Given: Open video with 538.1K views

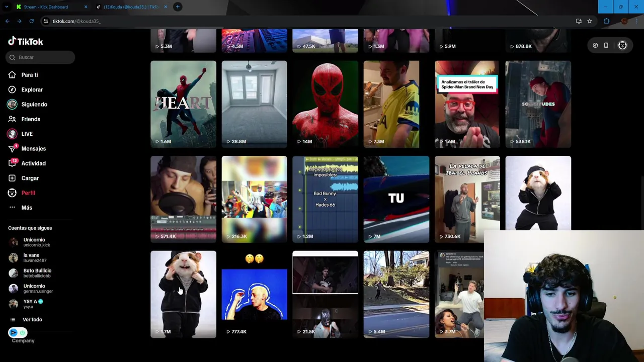Looking at the screenshot, I should tap(538, 104).
